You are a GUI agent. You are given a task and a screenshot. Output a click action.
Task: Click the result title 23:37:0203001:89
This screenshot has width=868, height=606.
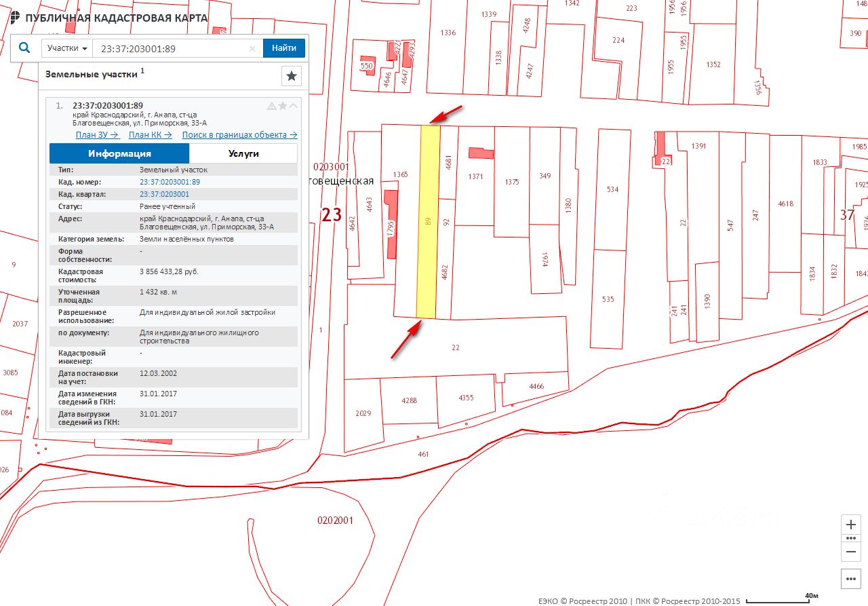tap(108, 105)
